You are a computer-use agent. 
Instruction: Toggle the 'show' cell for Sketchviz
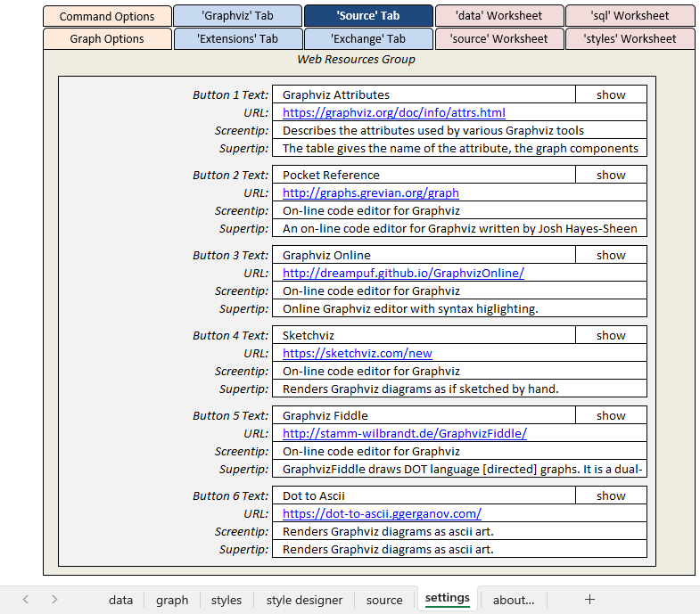(611, 336)
